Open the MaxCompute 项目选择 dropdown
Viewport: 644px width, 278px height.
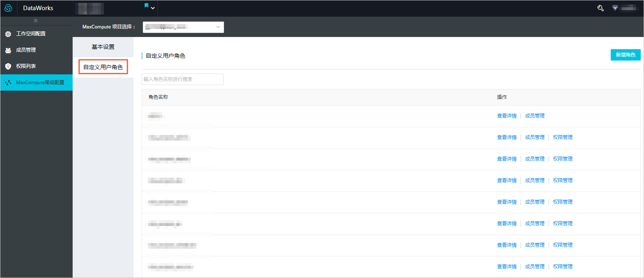coord(183,27)
